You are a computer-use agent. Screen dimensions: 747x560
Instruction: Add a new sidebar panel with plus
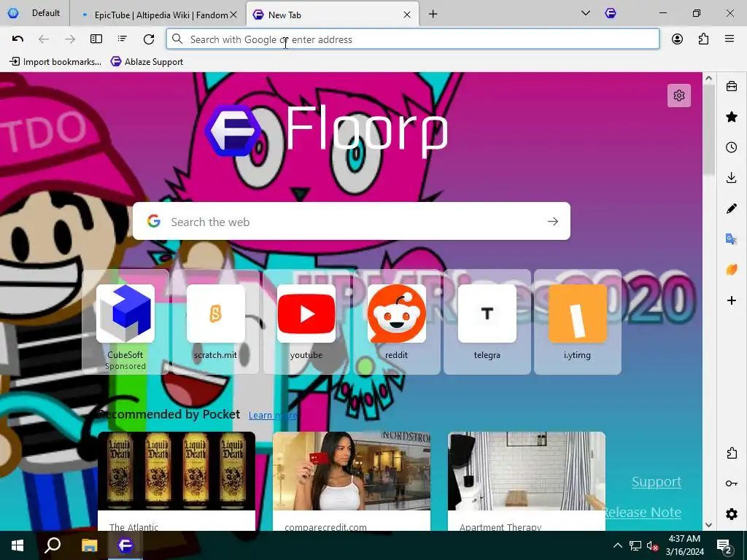[731, 300]
